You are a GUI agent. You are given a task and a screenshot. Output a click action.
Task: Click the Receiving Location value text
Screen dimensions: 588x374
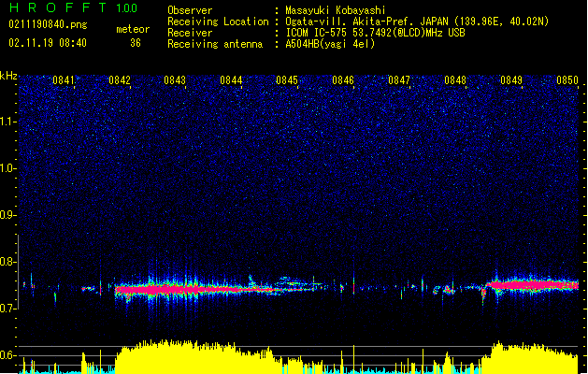click(417, 22)
